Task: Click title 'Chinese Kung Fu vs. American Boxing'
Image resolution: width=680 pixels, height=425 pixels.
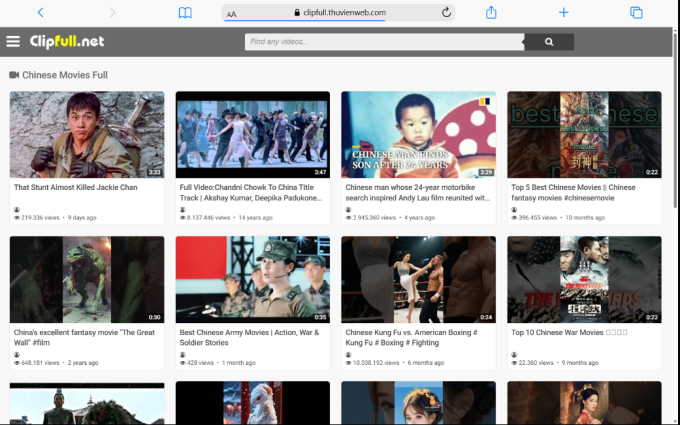Action: (x=412, y=337)
